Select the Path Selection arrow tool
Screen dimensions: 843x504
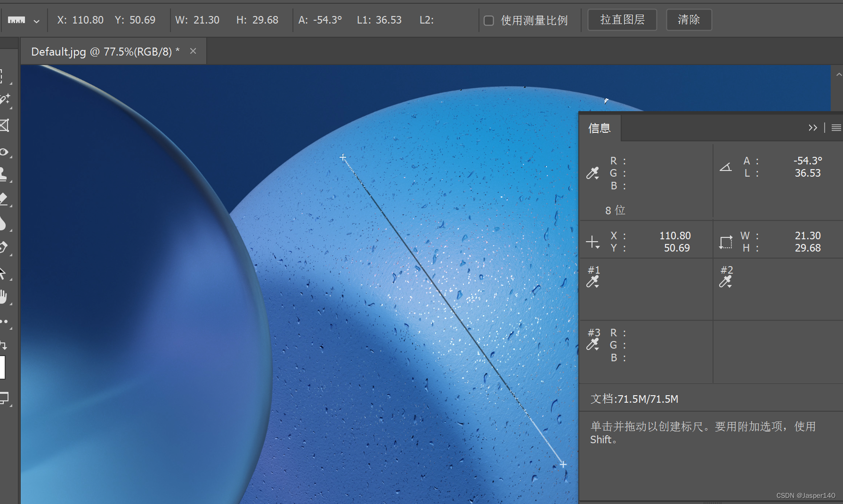pyautogui.click(x=4, y=273)
